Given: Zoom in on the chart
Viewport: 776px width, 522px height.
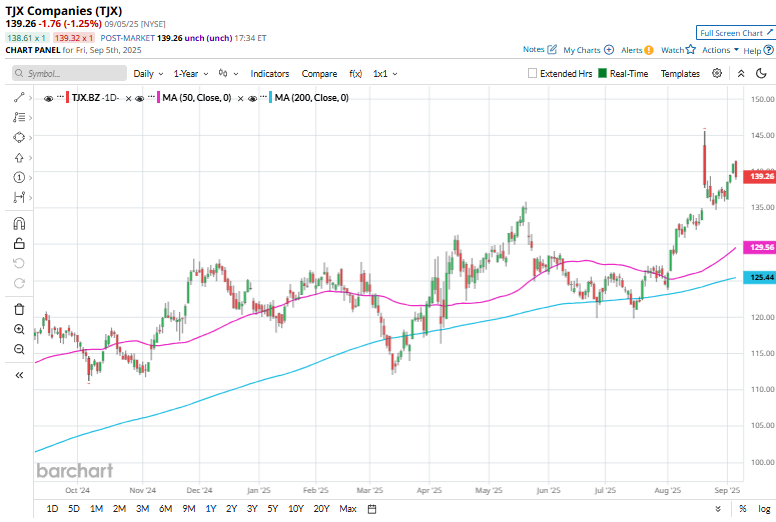Looking at the screenshot, I should coord(19,330).
